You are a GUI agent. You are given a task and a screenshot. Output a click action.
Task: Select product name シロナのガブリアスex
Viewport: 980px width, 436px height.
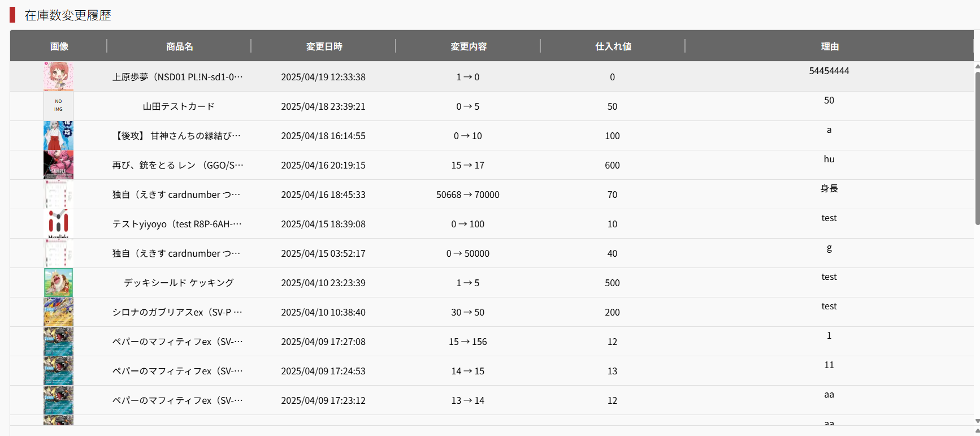[x=177, y=312]
